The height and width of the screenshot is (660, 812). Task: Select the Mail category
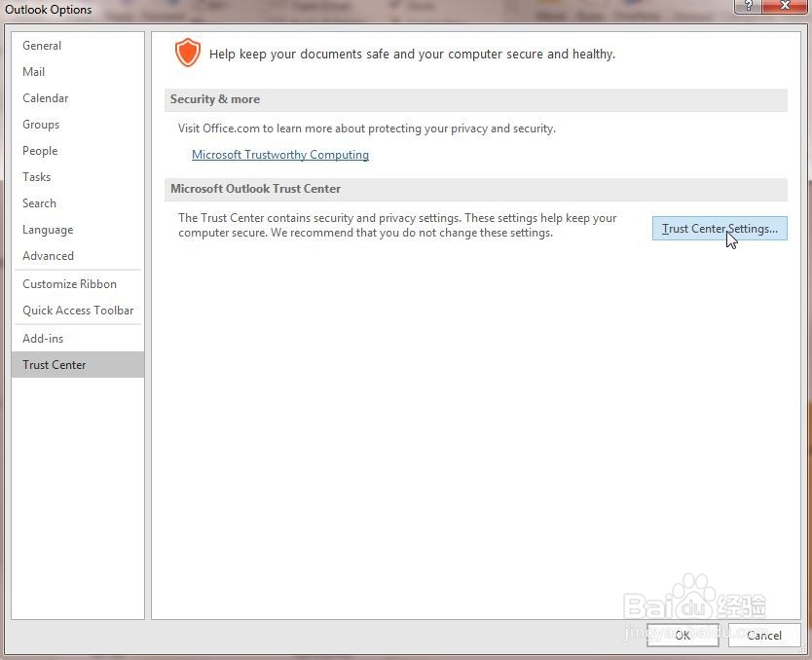point(78,72)
